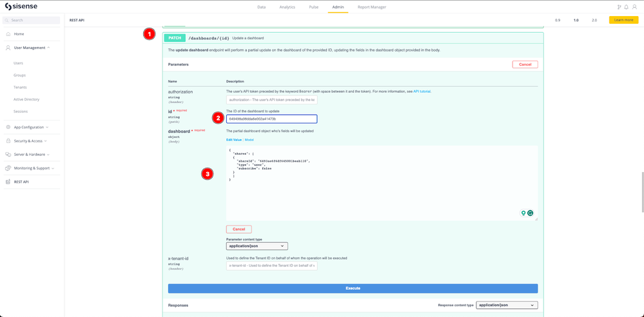Viewport: 644px width, 317px height.
Task: Click the Sisense logo
Action: [21, 7]
